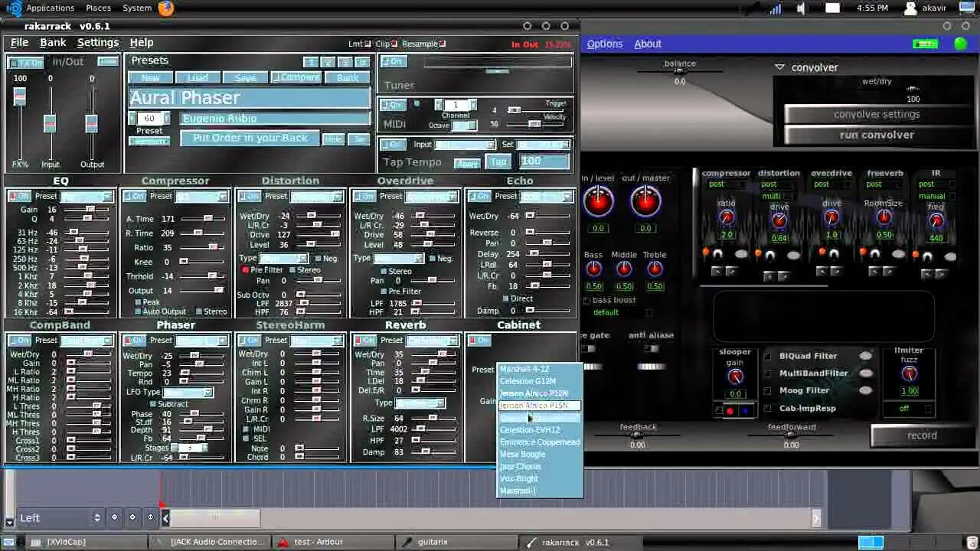Click Put Order in your Rack
The height and width of the screenshot is (551, 980).
pos(250,138)
